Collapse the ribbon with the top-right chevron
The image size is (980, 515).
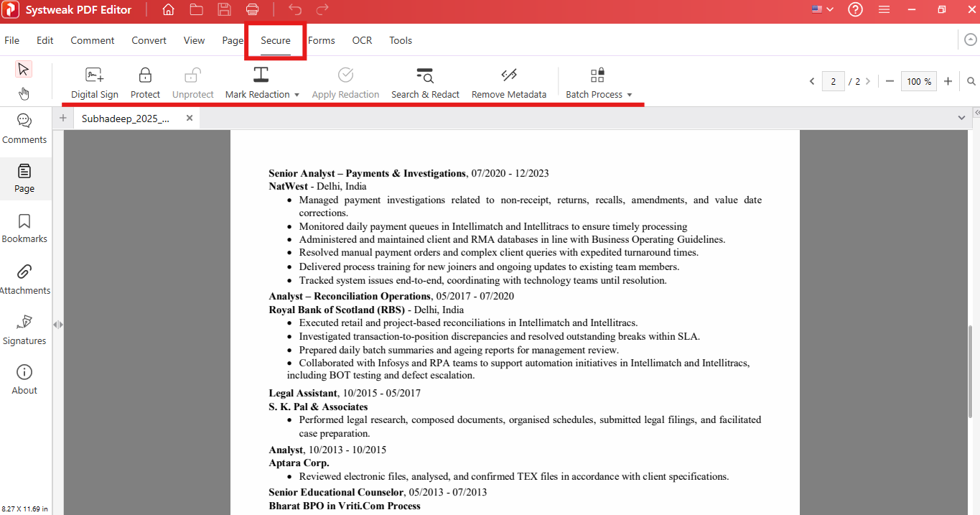click(x=970, y=40)
